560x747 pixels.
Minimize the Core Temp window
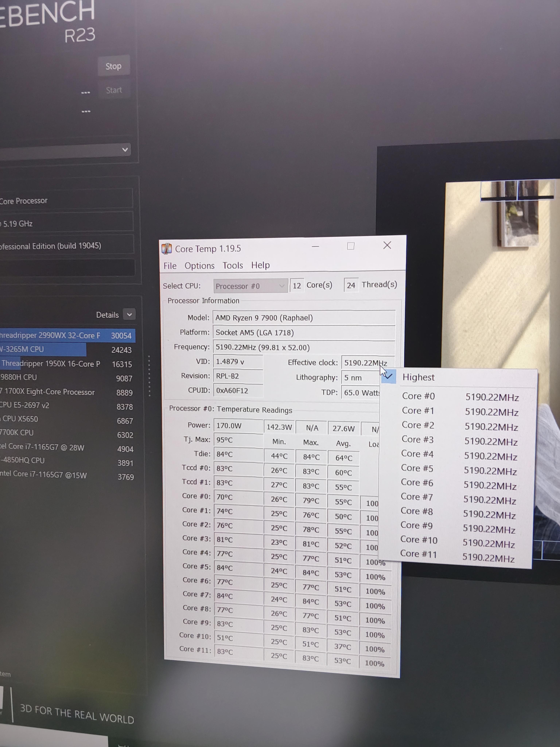(315, 247)
